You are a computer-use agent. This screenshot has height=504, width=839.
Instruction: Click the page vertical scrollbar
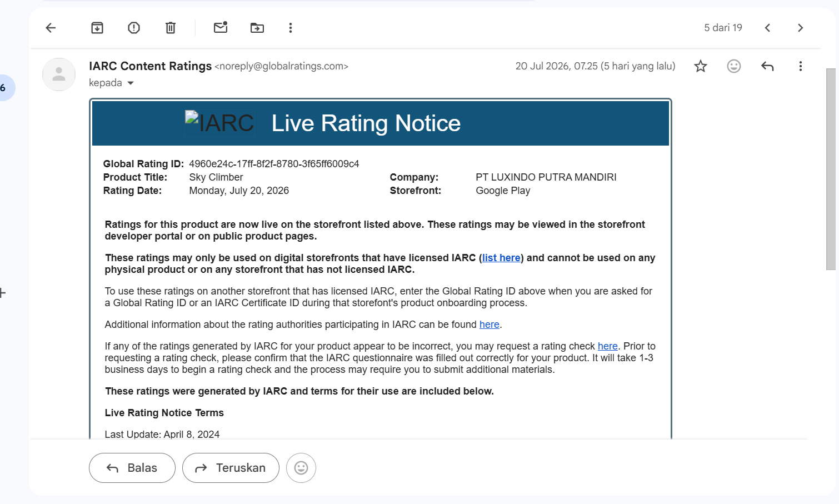click(831, 169)
